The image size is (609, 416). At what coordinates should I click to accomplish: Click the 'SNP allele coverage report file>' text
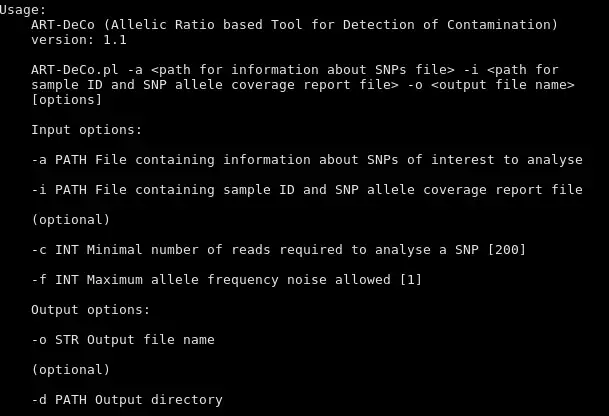pos(271,85)
